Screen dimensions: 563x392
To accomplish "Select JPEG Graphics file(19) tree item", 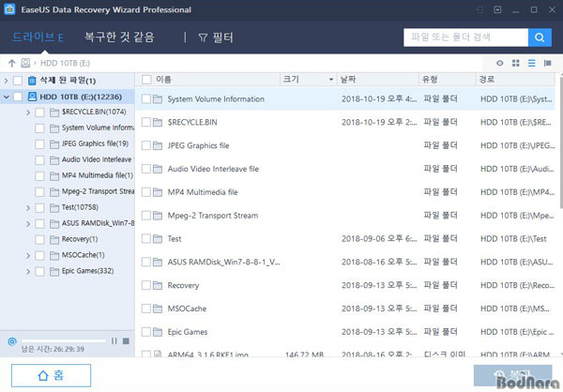I will [x=95, y=143].
